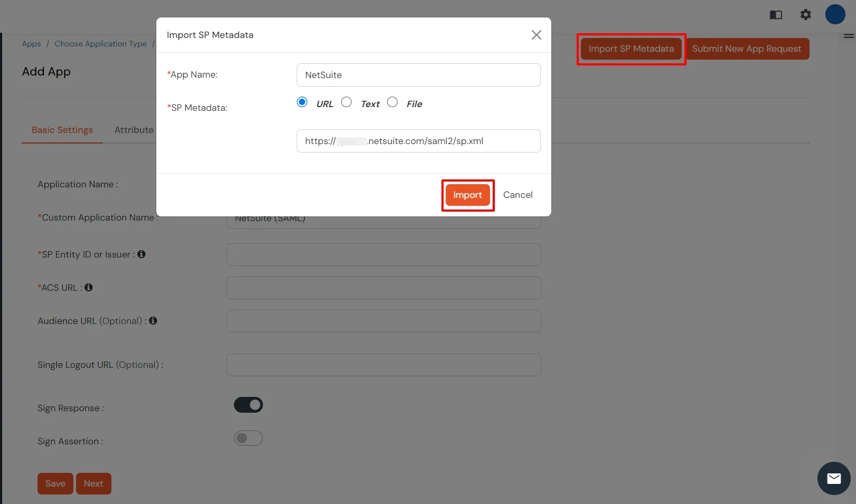Open the documentation book icon
856x504 pixels.
[776, 15]
